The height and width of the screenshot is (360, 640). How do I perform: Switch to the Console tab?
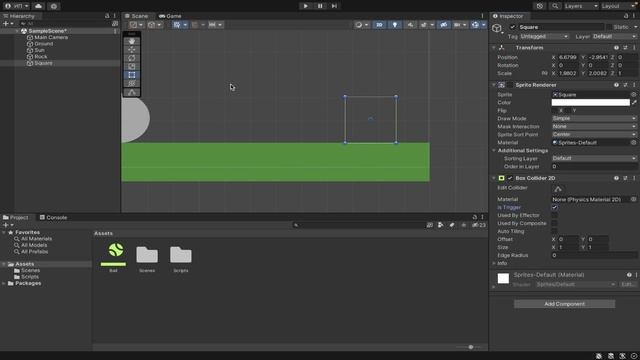(x=53, y=218)
